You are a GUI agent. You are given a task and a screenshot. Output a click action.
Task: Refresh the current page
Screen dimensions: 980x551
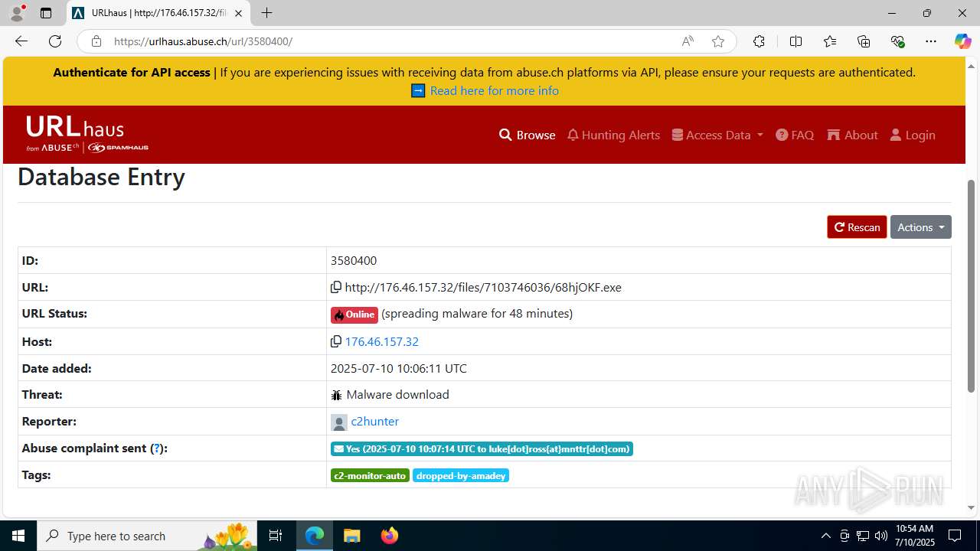tap(55, 41)
